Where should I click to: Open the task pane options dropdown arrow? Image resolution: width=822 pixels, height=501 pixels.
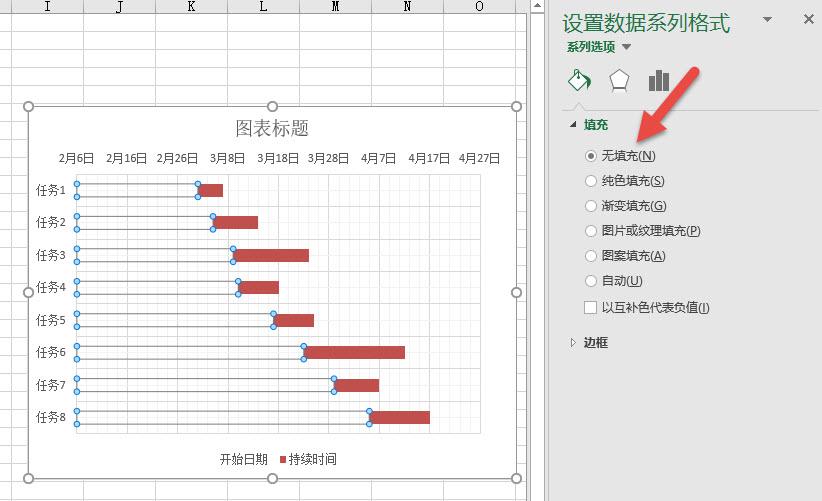coord(767,19)
